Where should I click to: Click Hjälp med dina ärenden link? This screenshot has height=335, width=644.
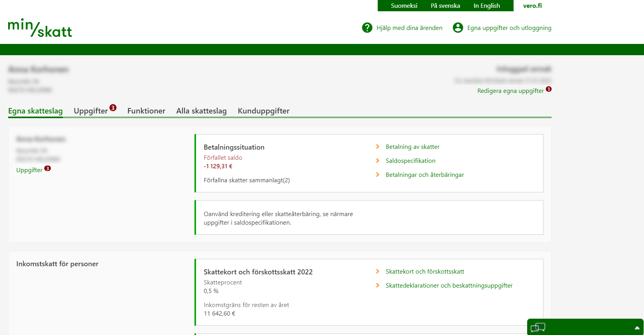point(409,28)
